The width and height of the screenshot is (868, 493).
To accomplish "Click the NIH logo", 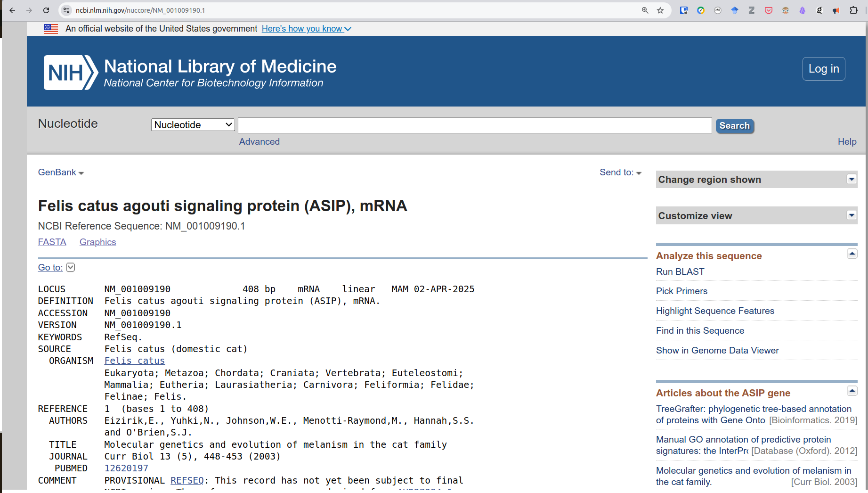I will click(71, 73).
